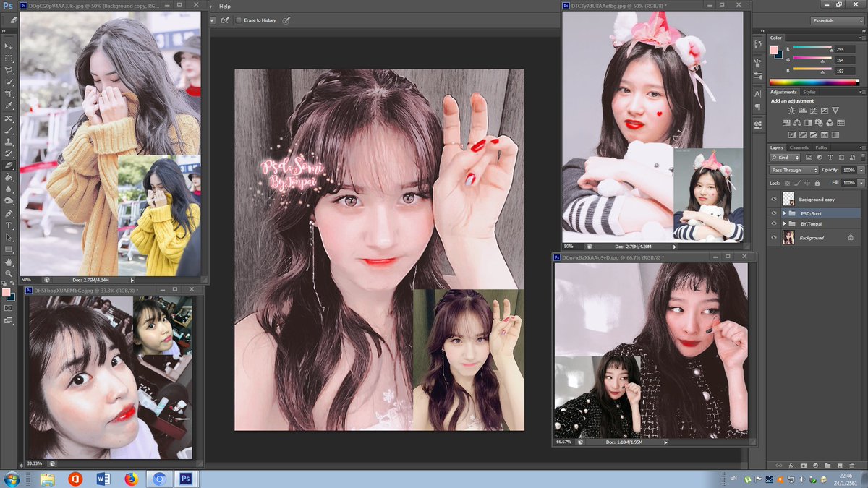Viewport: 868px width, 488px height.
Task: Select the Lasso tool
Action: pos(9,70)
